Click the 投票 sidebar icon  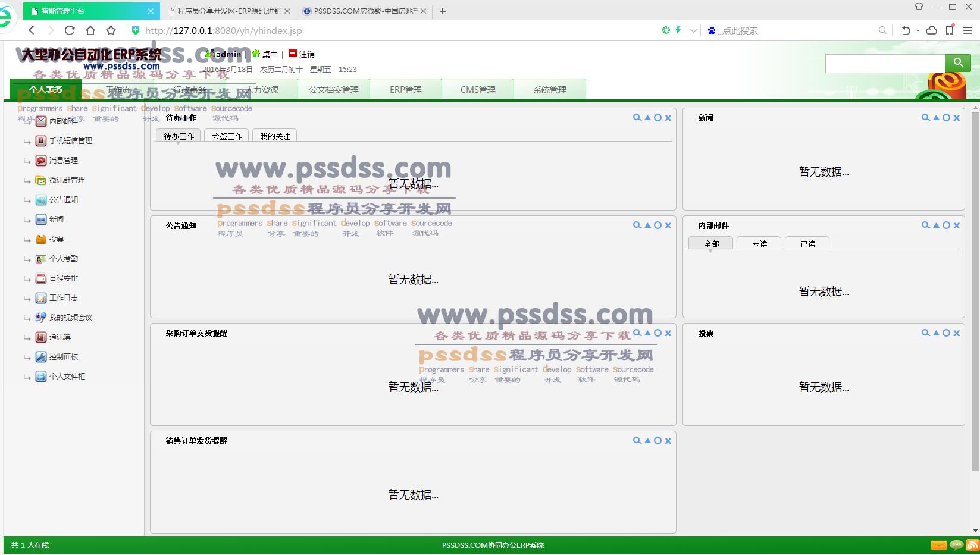pyautogui.click(x=41, y=239)
